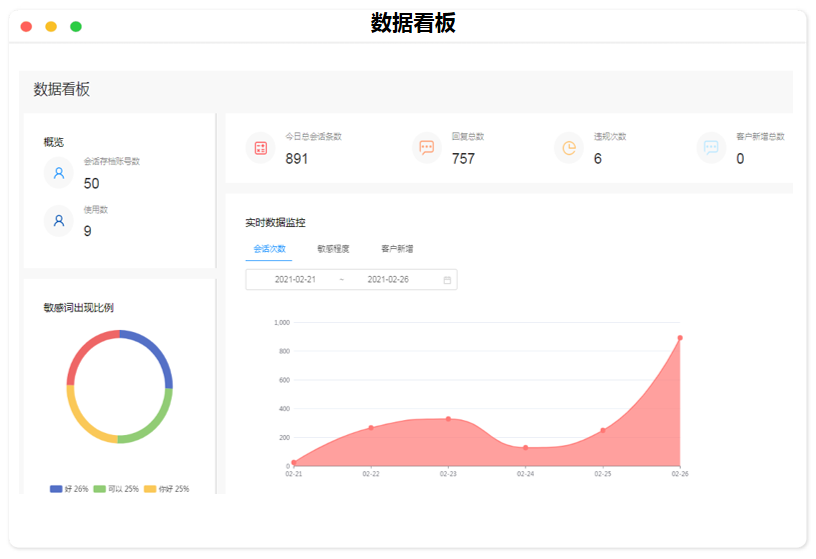This screenshot has height=559, width=816.
Task: Switch to the 敏感程度 tab
Action: click(334, 249)
